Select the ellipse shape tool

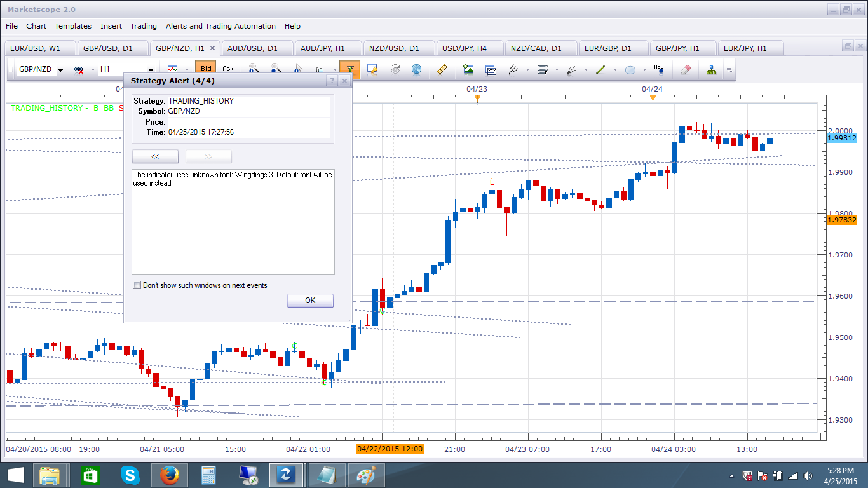tap(630, 69)
